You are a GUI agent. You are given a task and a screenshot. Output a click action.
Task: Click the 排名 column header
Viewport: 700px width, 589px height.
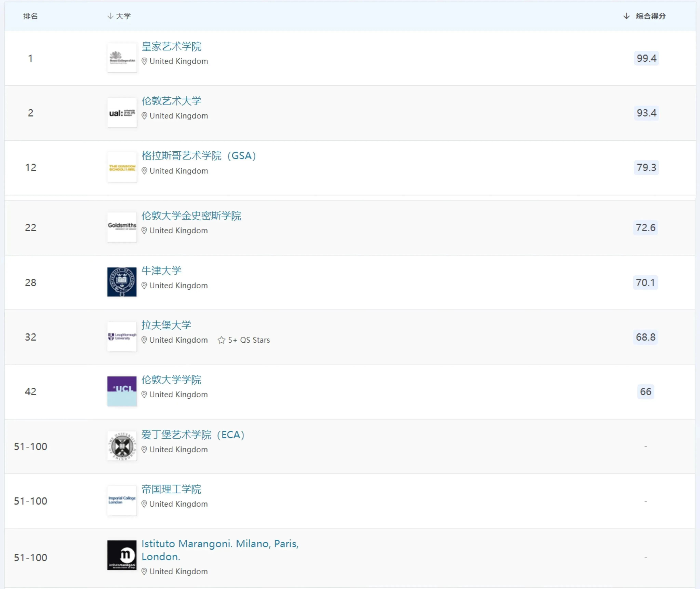click(x=30, y=16)
